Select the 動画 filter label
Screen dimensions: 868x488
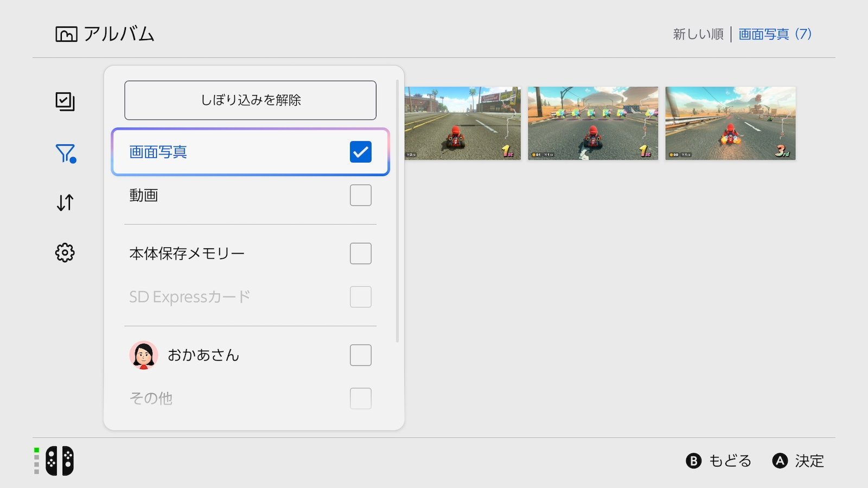coord(144,195)
